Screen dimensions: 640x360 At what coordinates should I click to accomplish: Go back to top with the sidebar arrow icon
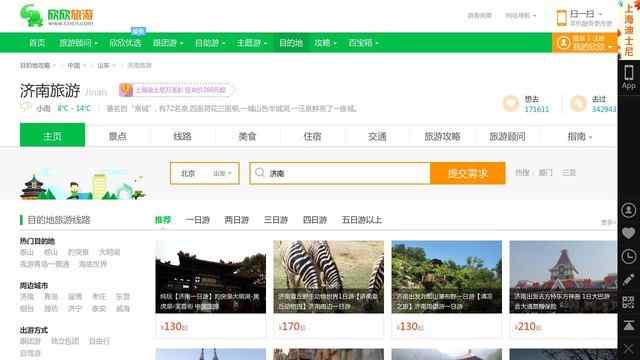pyautogui.click(x=629, y=325)
